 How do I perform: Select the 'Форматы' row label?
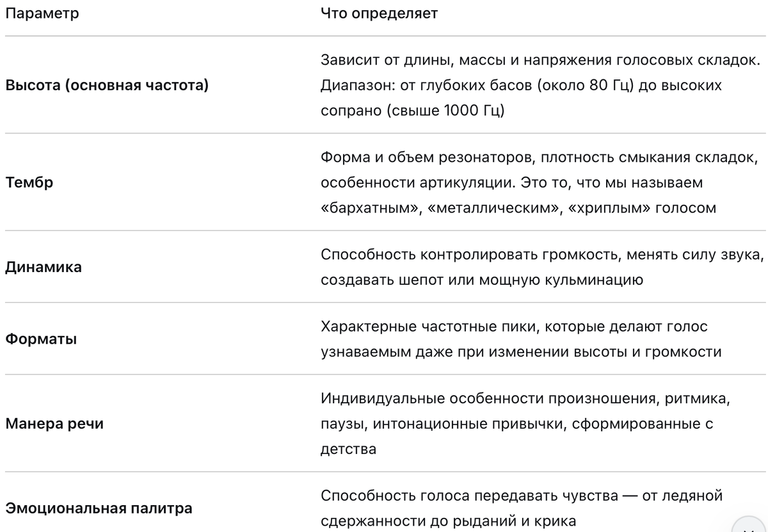41,339
